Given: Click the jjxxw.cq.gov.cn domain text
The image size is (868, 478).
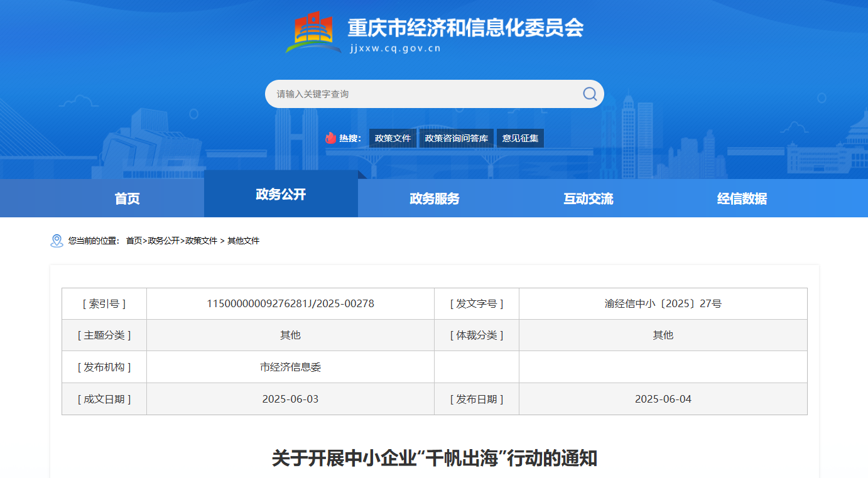Looking at the screenshot, I should [x=395, y=49].
